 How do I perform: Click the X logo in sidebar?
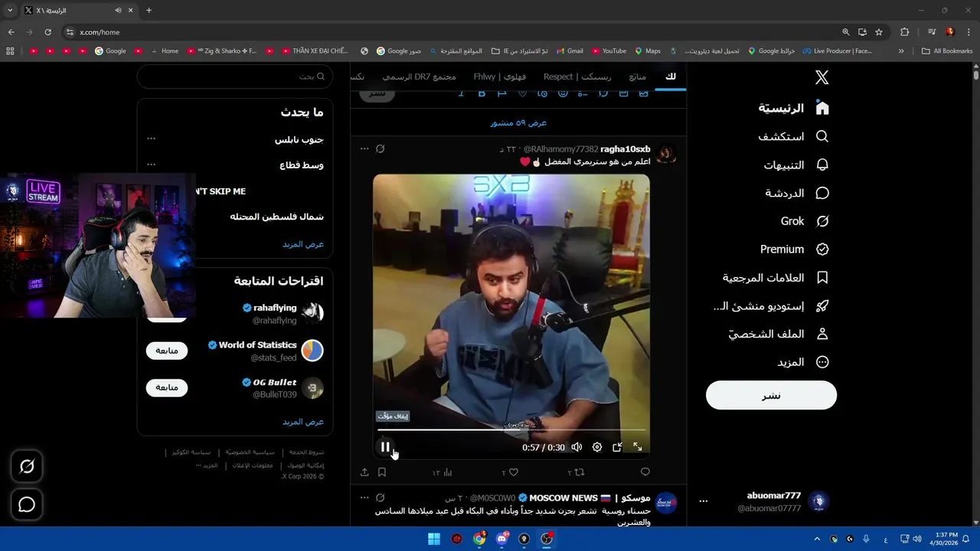coord(822,77)
